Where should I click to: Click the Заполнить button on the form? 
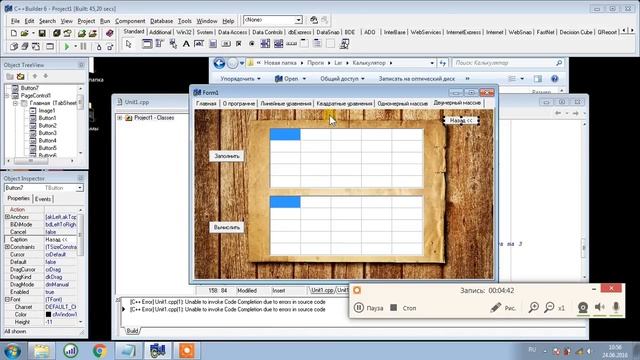(x=227, y=156)
